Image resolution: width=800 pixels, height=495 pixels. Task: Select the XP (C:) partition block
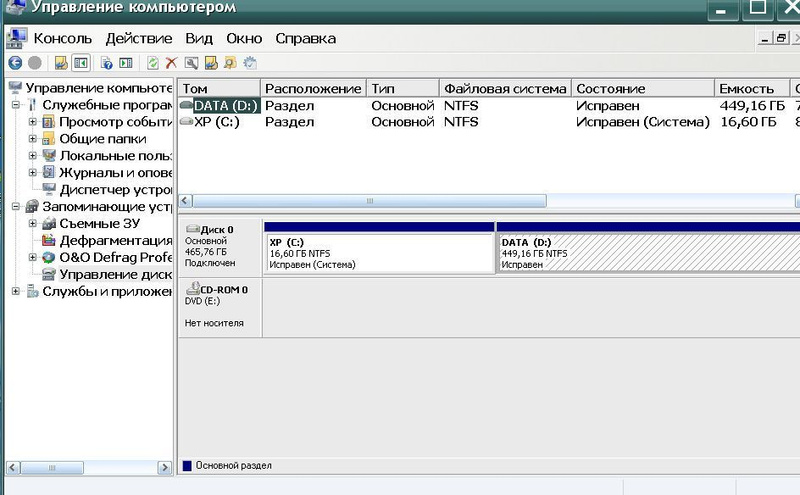coord(378,254)
